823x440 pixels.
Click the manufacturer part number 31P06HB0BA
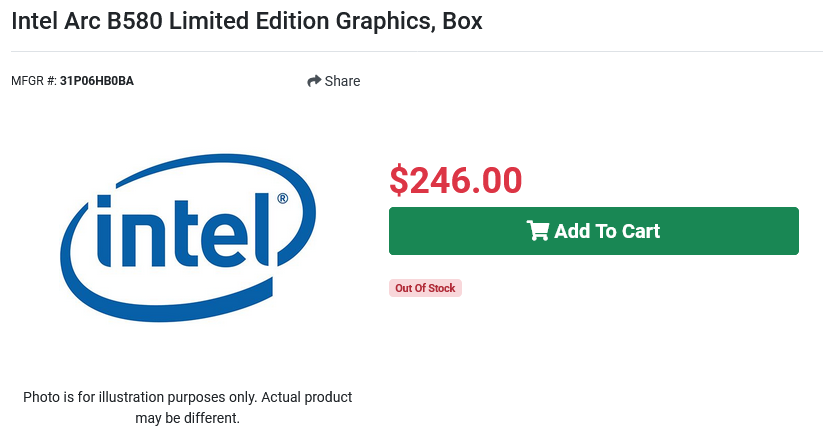(x=97, y=81)
